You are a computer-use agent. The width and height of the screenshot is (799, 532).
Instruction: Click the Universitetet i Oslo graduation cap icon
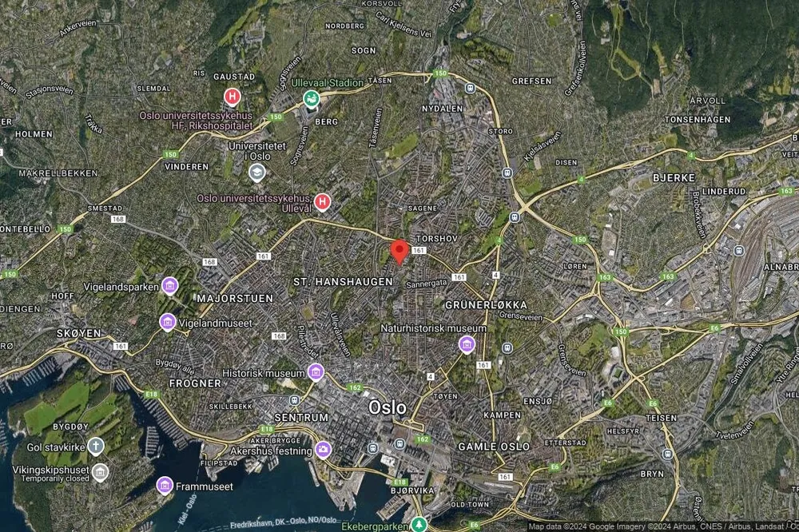click(256, 172)
